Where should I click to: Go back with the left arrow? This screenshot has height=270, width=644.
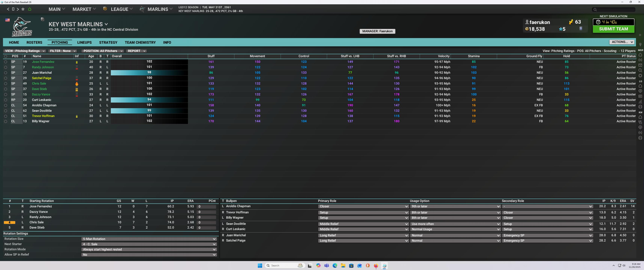[x=8, y=9]
